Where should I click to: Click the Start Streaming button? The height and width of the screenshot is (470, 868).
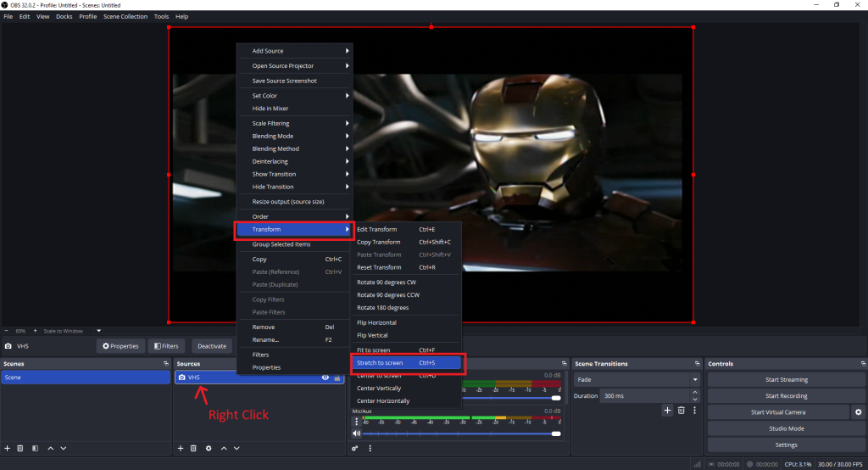coord(786,380)
